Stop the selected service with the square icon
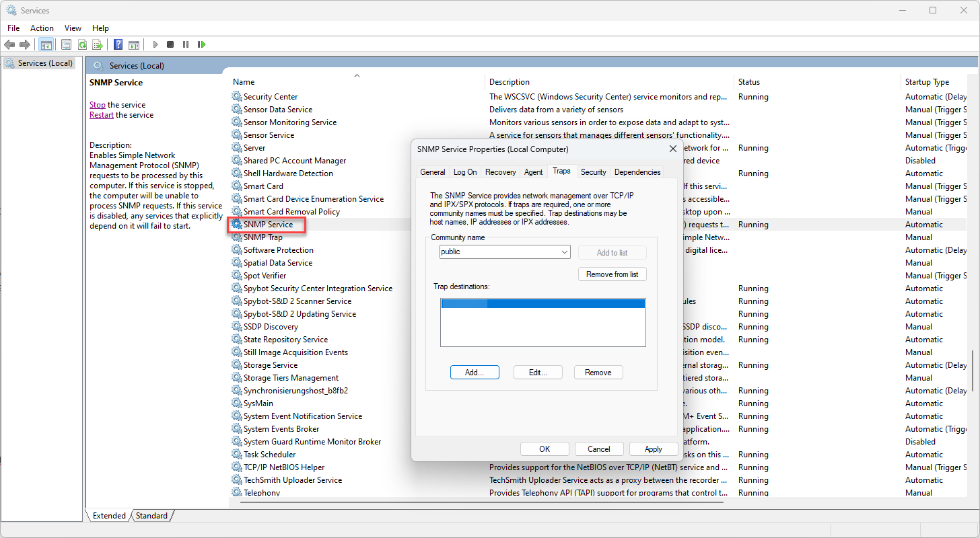Viewport: 980px width, 538px height. coord(170,44)
